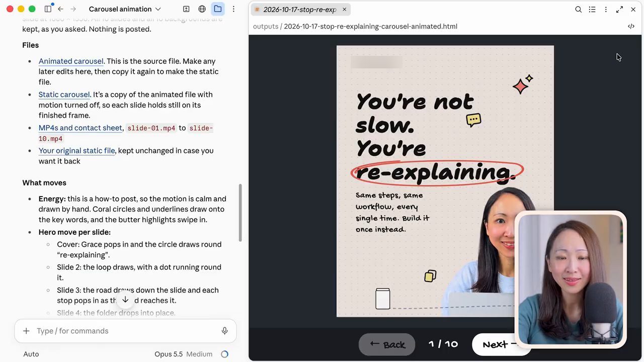Viewport: 644px width, 362px height.
Task: Open the Auto mode selector
Action: pos(31,354)
